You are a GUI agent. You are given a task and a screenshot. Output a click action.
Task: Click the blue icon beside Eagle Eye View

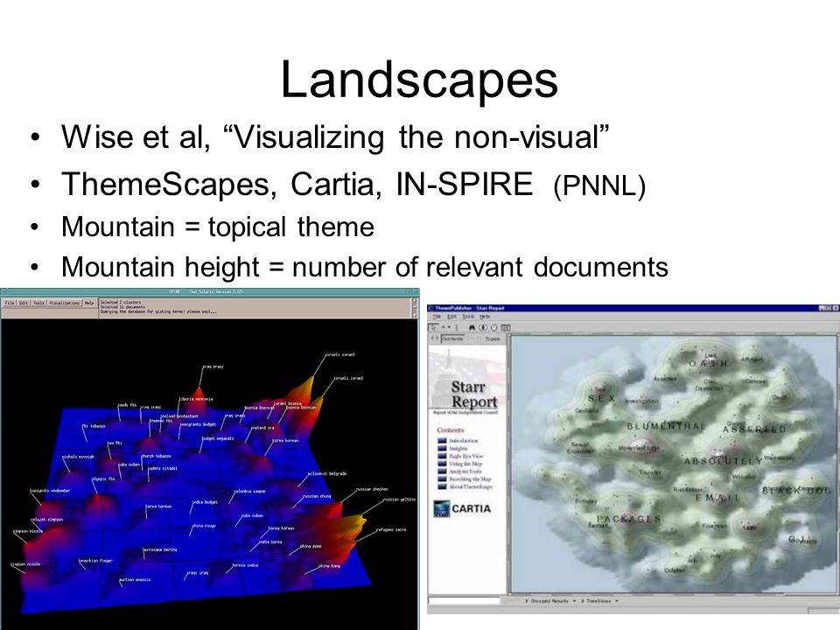[442, 456]
